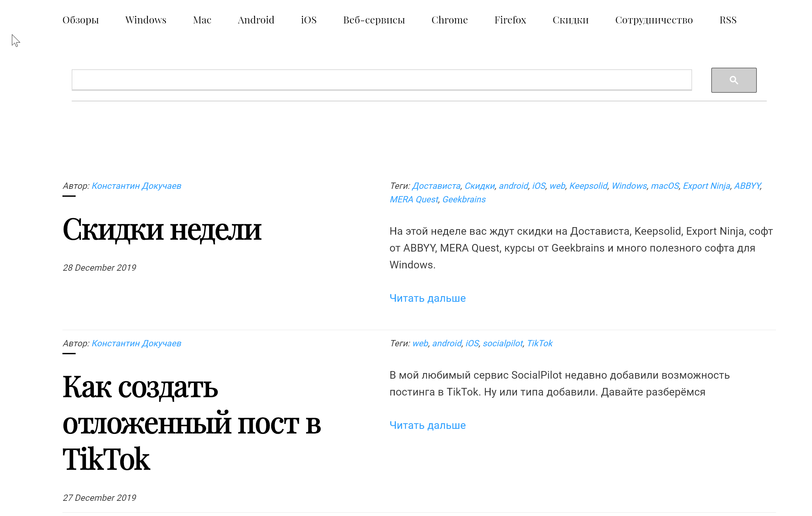Open the RSS feed link
812x516 pixels.
coord(728,20)
